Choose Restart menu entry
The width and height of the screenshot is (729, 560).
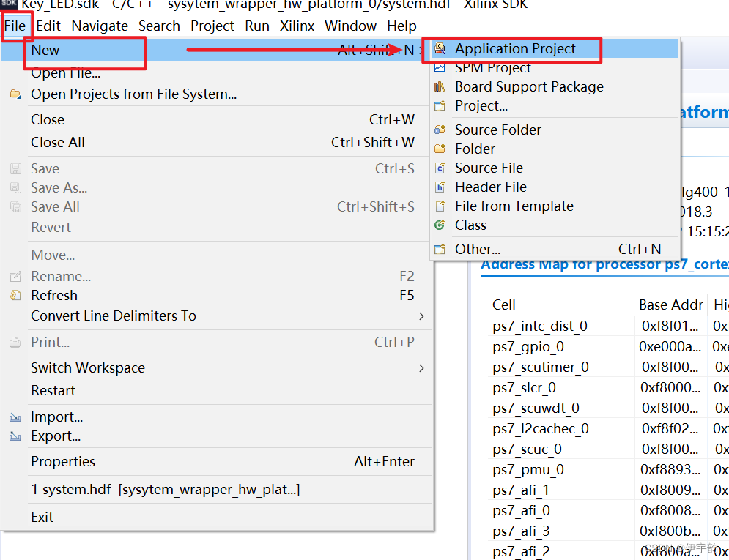pyautogui.click(x=216, y=391)
